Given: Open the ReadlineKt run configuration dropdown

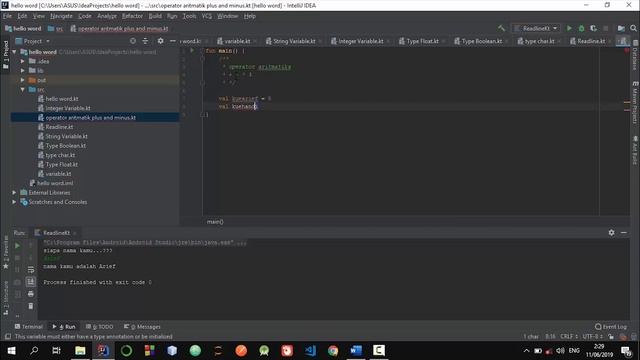Looking at the screenshot, I should (x=536, y=28).
